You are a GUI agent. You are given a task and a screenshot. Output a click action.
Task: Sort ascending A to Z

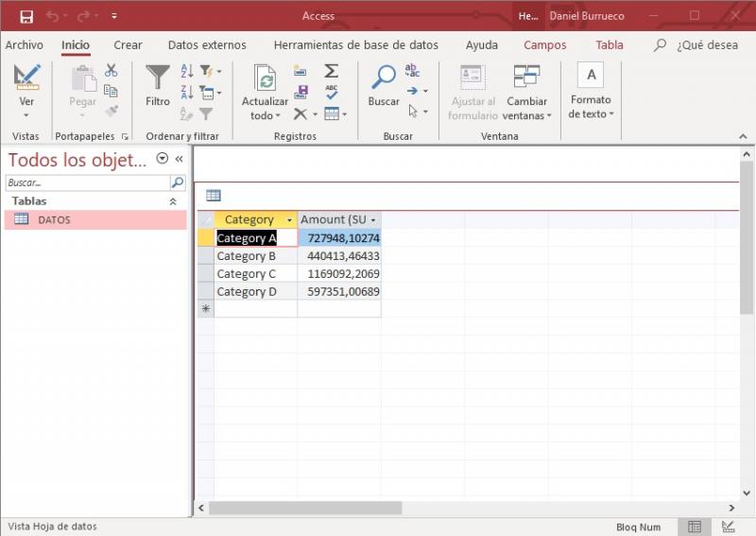click(x=187, y=71)
